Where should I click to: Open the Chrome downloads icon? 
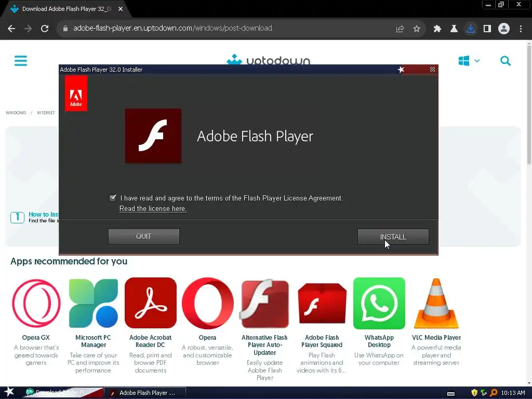[x=471, y=29]
